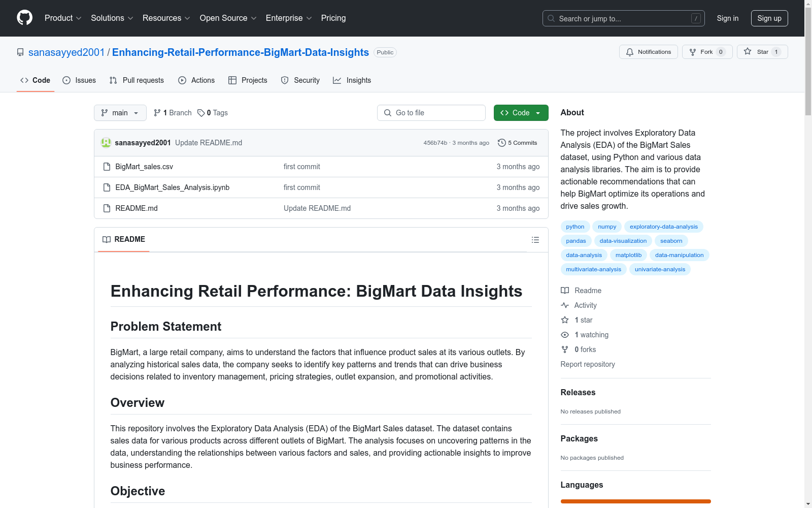
Task: Open commit history clock icon
Action: (502, 143)
